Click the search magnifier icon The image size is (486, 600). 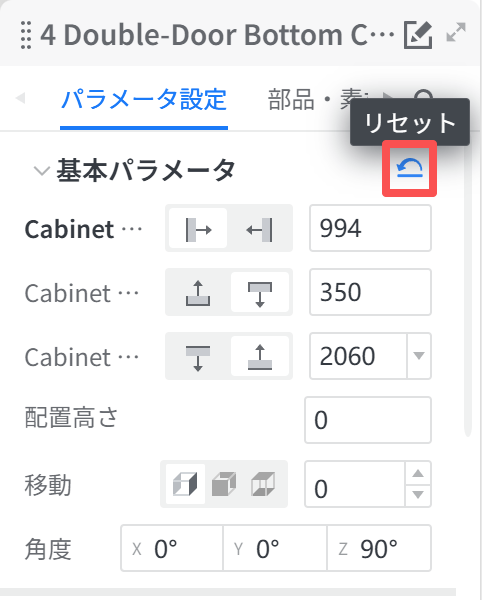pyautogui.click(x=425, y=95)
